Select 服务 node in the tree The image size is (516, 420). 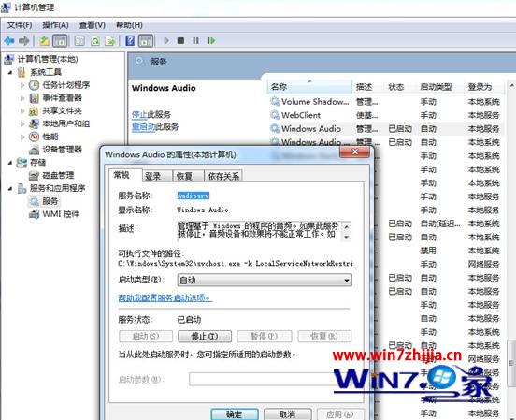(x=50, y=201)
